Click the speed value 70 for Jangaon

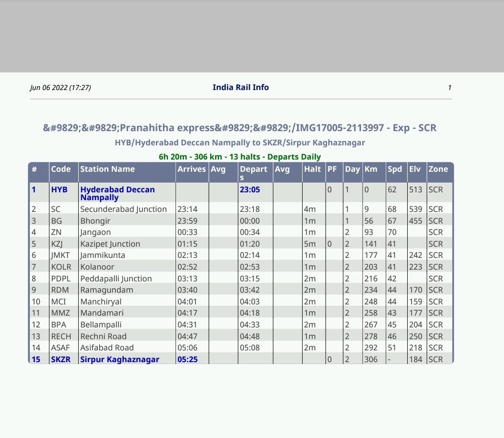click(x=392, y=232)
